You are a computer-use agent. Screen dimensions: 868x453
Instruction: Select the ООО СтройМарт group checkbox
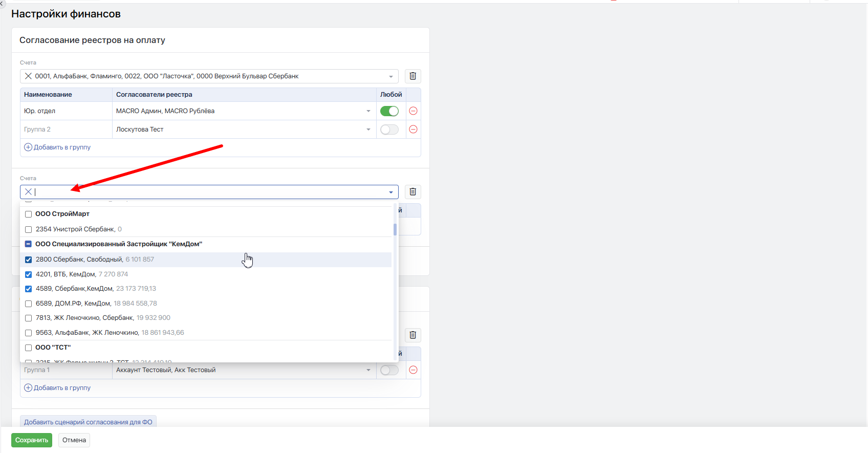coord(29,214)
